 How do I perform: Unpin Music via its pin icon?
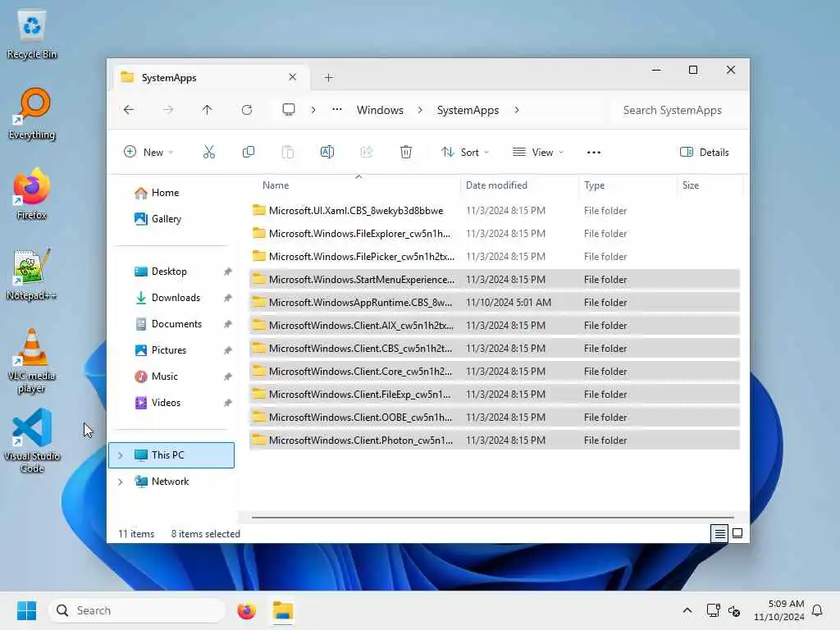coord(228,377)
